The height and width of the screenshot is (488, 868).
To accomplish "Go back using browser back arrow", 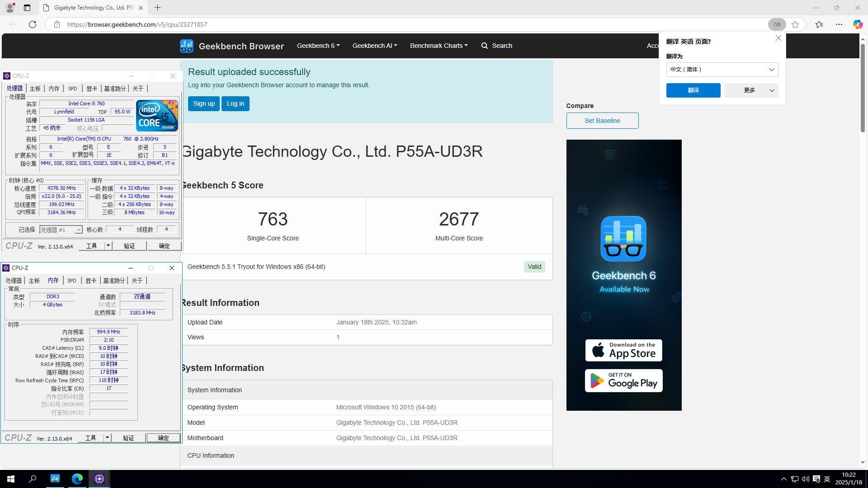I will (x=13, y=24).
